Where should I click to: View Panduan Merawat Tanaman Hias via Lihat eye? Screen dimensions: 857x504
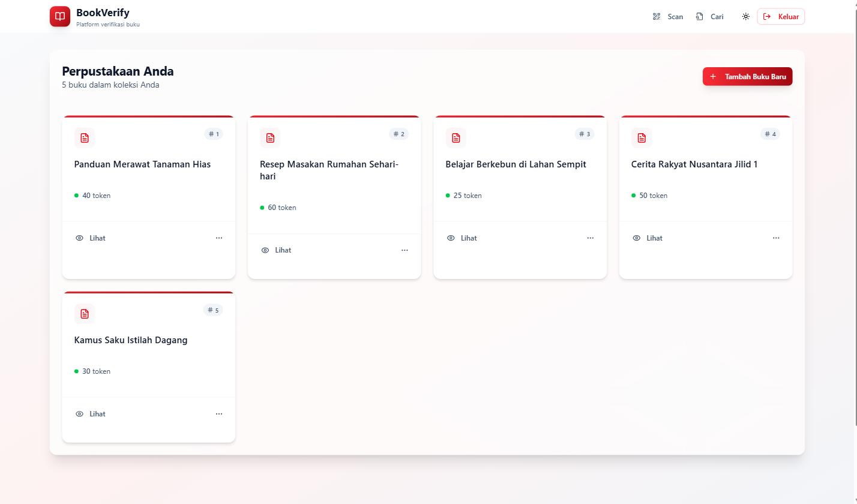(x=91, y=238)
